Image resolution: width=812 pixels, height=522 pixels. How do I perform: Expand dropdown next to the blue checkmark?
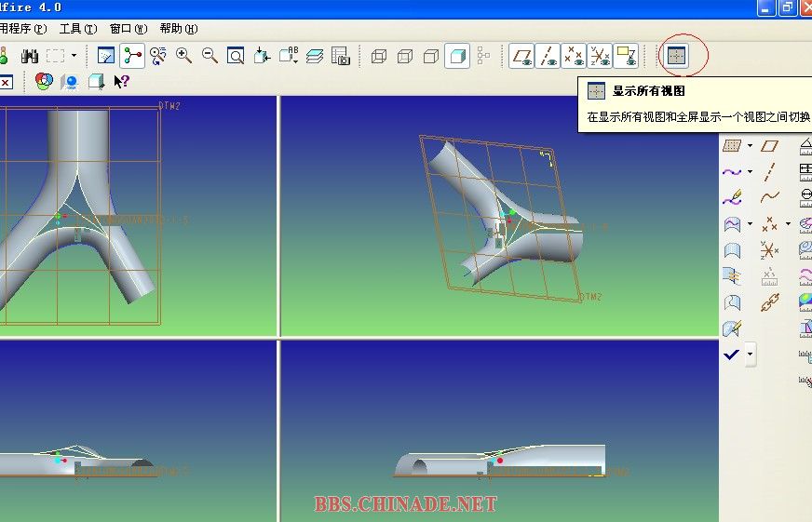point(751,355)
